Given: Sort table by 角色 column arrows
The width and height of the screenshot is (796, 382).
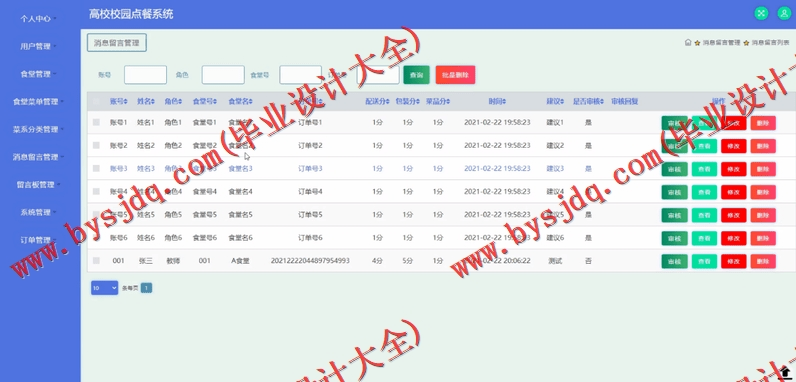Looking at the screenshot, I should pyautogui.click(x=180, y=102).
